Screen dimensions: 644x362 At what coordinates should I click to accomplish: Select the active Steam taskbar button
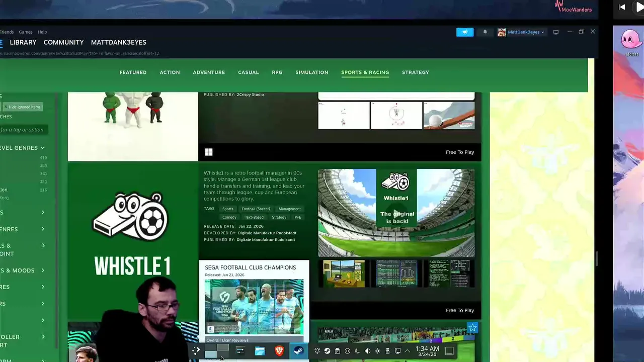click(x=298, y=351)
